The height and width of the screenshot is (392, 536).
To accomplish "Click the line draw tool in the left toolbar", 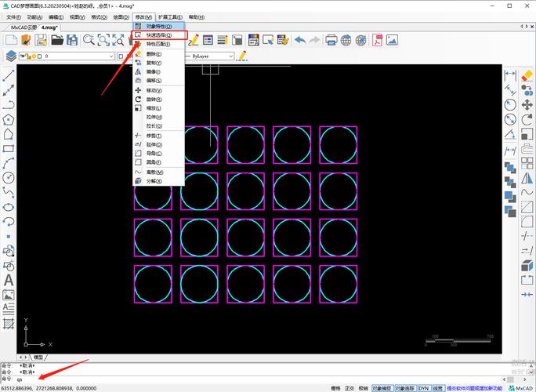I will click(9, 76).
